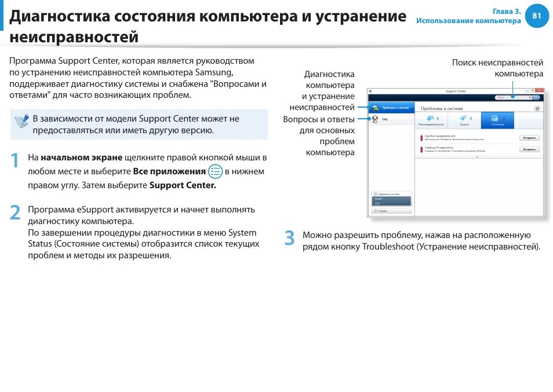Image resolution: width=553 pixels, height=392 pixels.
Task: Click the Все приложения icon in step 1
Action: click(x=215, y=171)
